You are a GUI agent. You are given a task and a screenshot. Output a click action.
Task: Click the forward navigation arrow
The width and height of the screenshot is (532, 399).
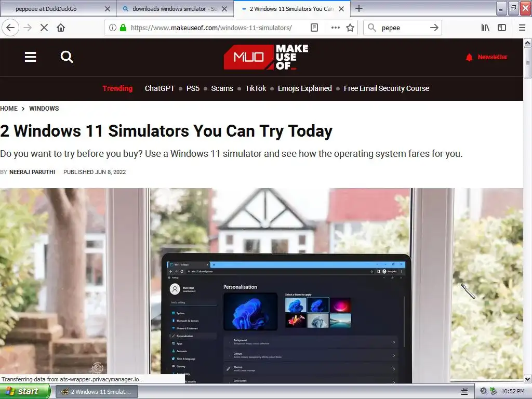pos(28,28)
